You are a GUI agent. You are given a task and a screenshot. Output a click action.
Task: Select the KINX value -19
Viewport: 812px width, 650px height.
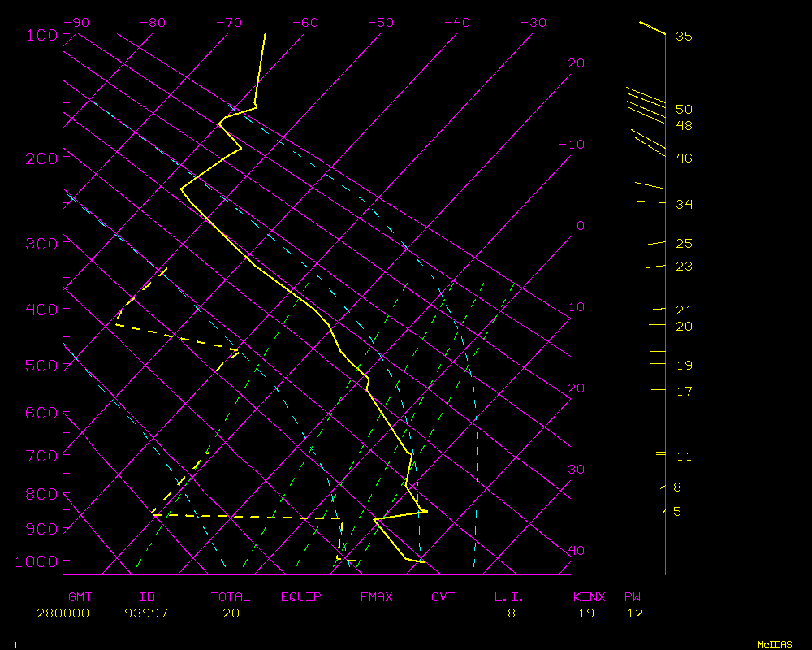click(x=581, y=613)
